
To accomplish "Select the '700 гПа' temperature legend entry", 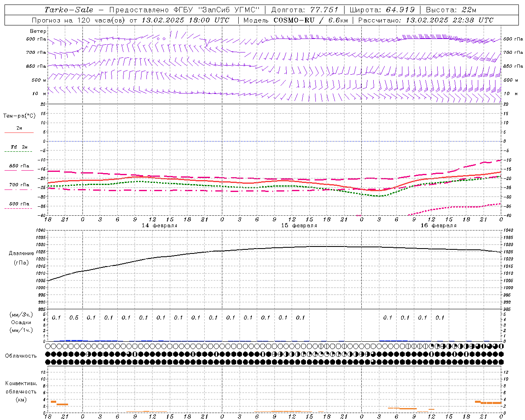I will pos(19,185).
